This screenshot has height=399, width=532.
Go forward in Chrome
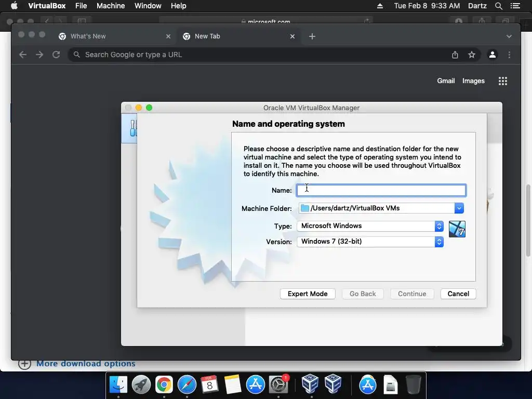pyautogui.click(x=39, y=55)
